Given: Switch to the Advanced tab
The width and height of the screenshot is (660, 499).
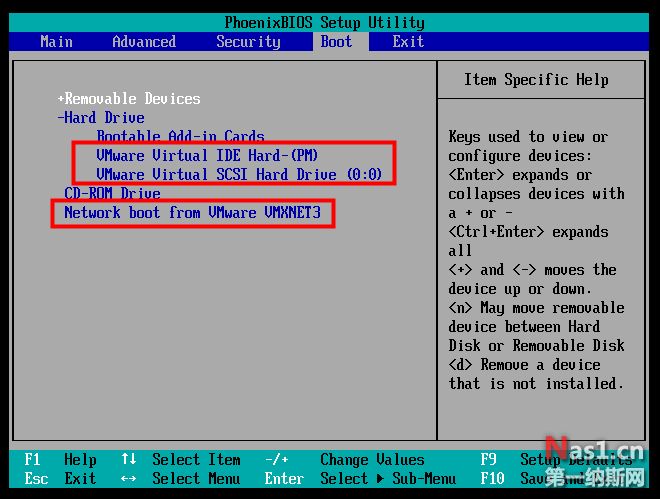Looking at the screenshot, I should pyautogui.click(x=144, y=42).
